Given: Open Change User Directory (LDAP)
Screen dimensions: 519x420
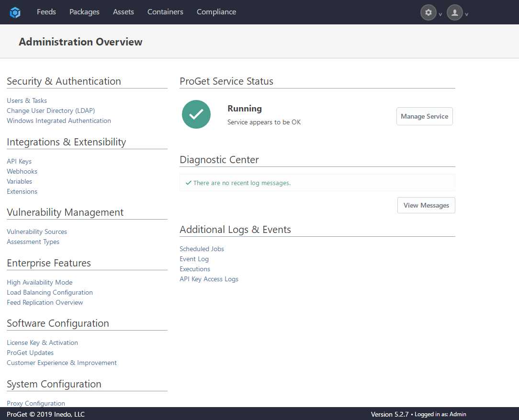Looking at the screenshot, I should coord(51,111).
